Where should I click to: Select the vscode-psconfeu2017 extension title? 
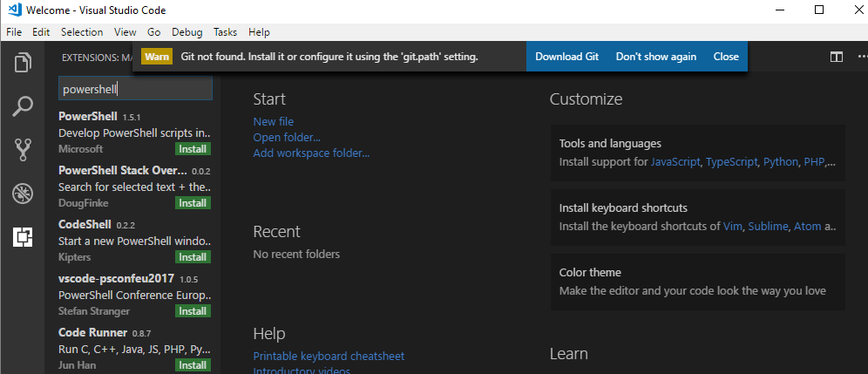[x=116, y=278]
